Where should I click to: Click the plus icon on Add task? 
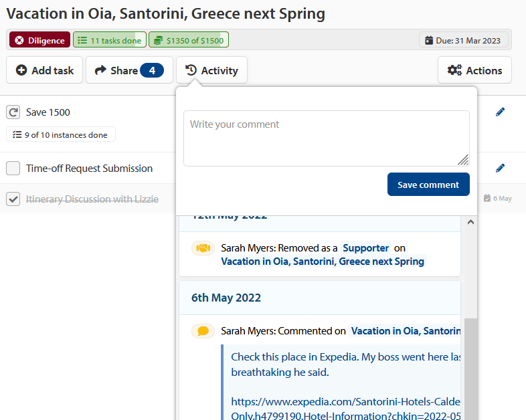pyautogui.click(x=21, y=70)
